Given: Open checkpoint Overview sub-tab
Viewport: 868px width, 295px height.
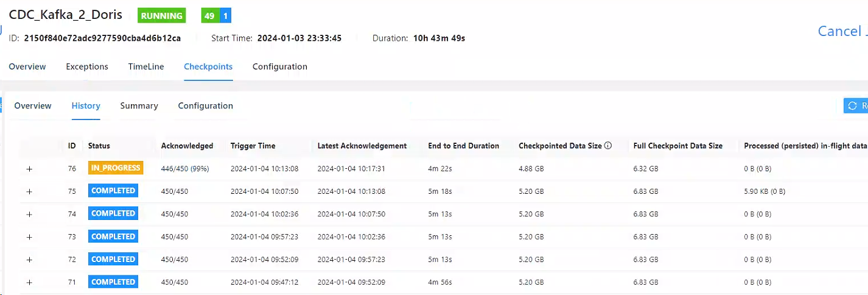Looking at the screenshot, I should pos(33,105).
